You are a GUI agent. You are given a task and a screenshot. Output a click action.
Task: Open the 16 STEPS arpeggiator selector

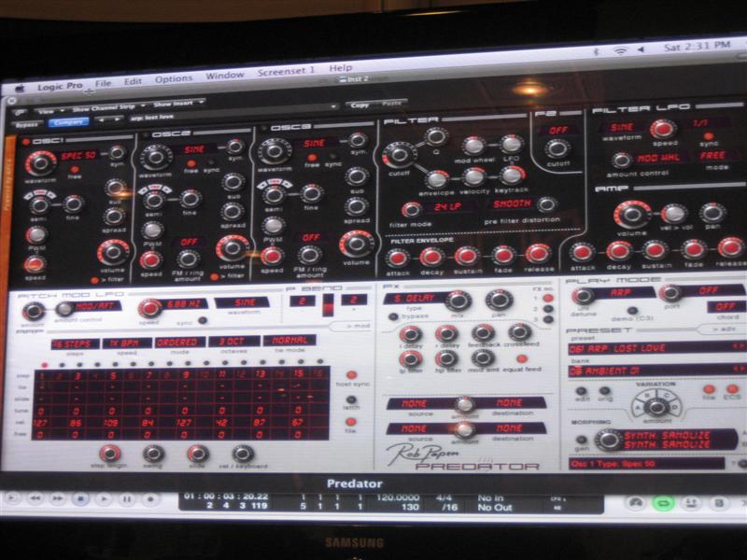76,343
